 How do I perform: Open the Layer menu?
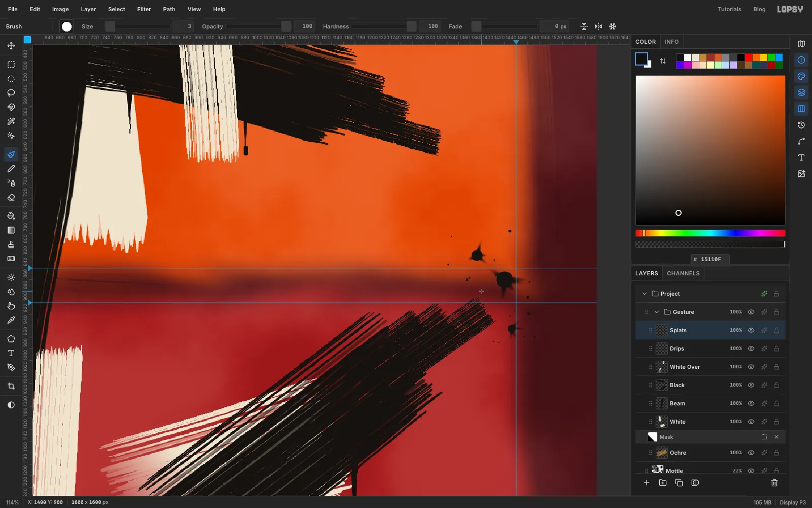click(88, 9)
